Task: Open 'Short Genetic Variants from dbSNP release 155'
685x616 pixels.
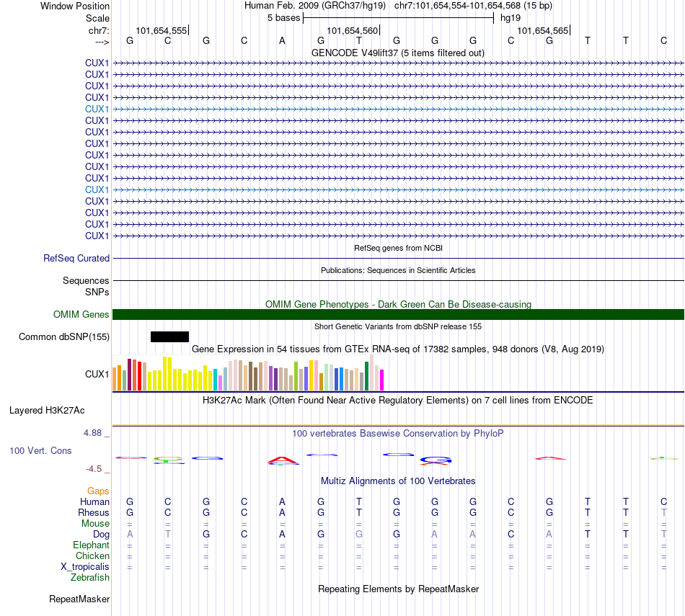Action: (x=398, y=326)
